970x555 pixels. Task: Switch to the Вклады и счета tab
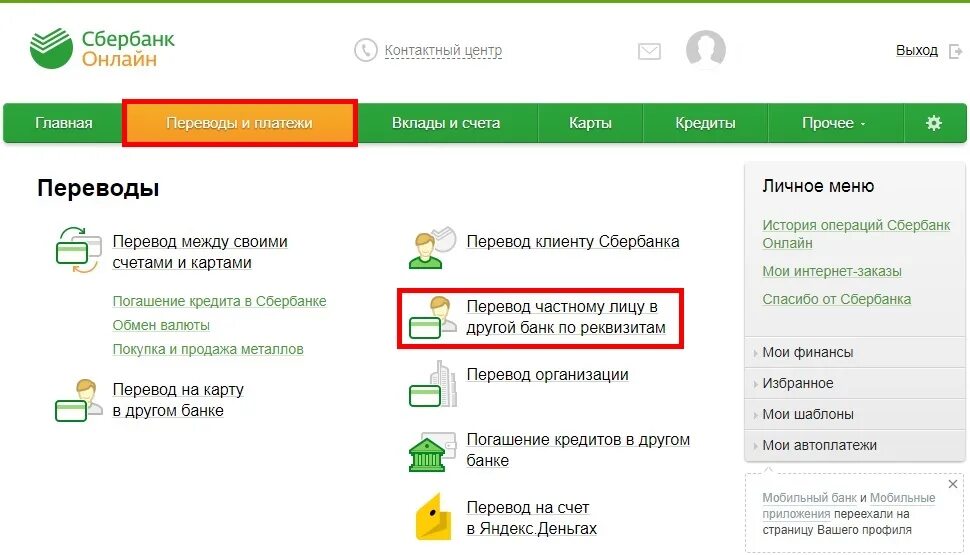(446, 123)
